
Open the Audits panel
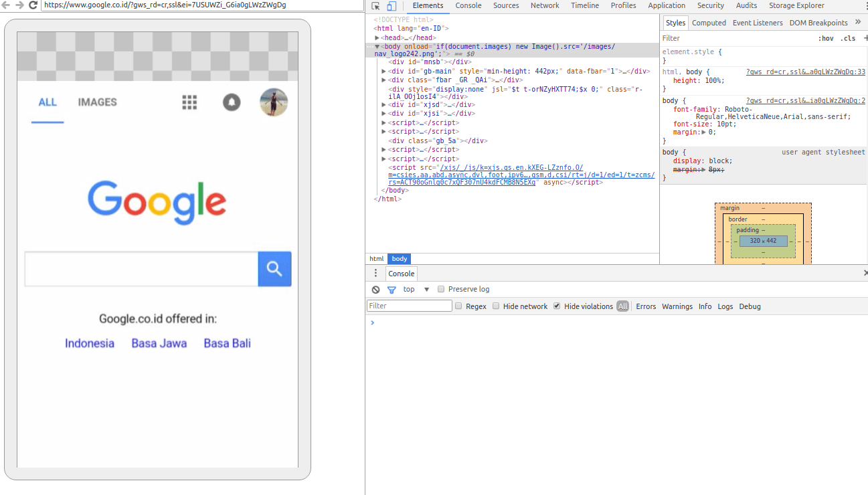pos(747,6)
